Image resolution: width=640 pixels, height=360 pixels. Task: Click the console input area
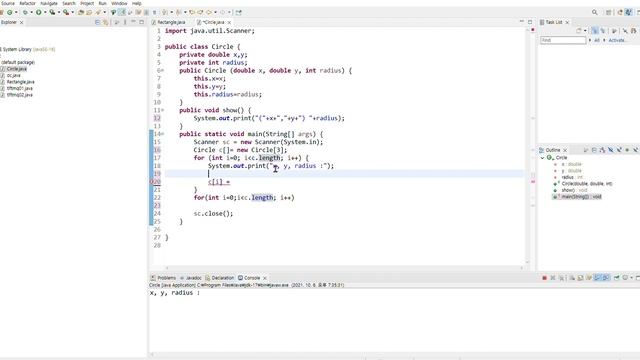pos(394,320)
